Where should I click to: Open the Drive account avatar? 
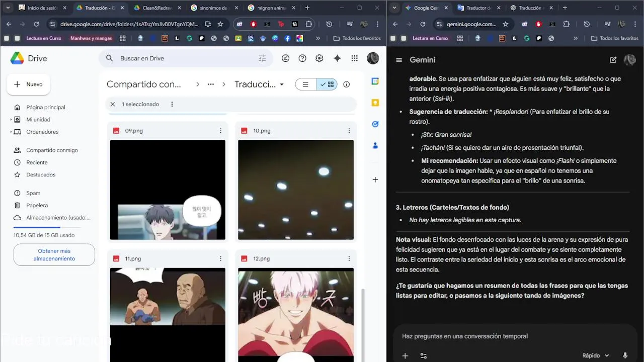pyautogui.click(x=373, y=58)
